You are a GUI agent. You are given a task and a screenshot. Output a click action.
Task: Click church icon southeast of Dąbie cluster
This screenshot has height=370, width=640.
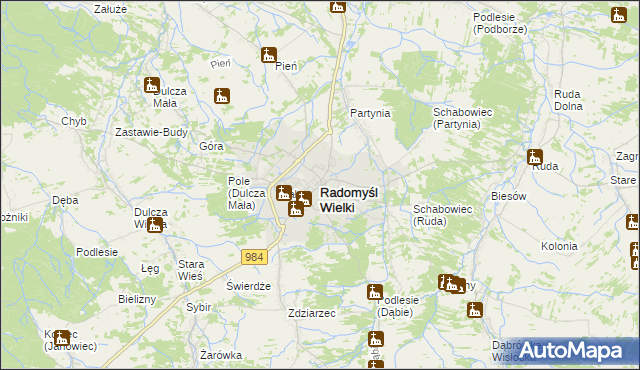[x=475, y=310]
